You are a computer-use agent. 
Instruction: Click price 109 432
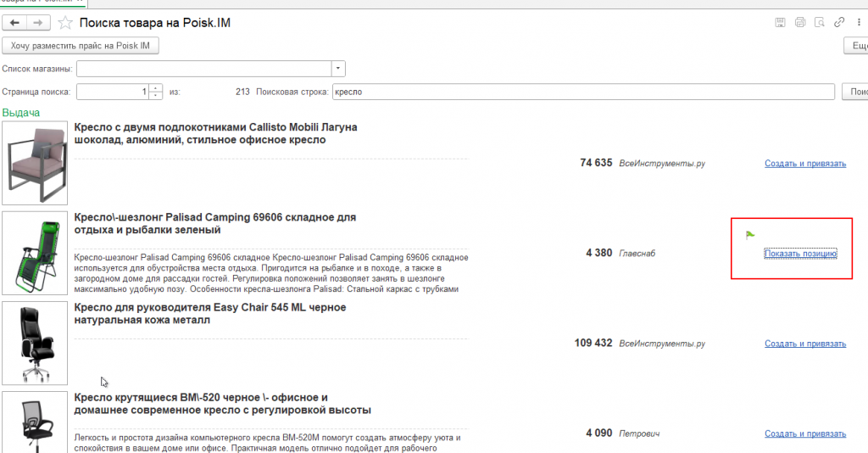click(593, 343)
